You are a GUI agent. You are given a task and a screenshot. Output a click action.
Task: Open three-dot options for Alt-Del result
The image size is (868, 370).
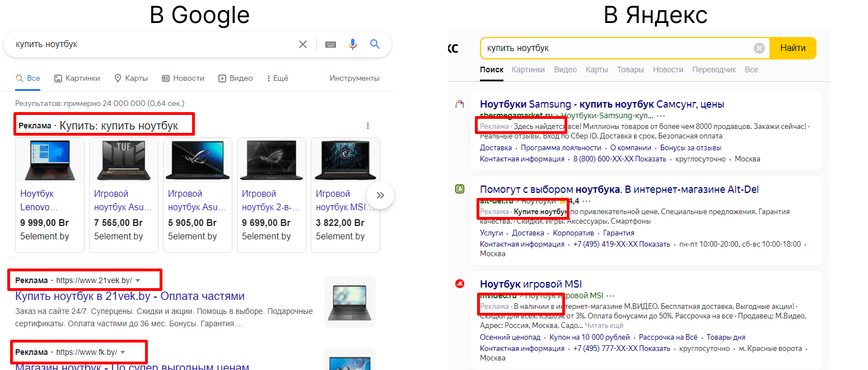[586, 201]
